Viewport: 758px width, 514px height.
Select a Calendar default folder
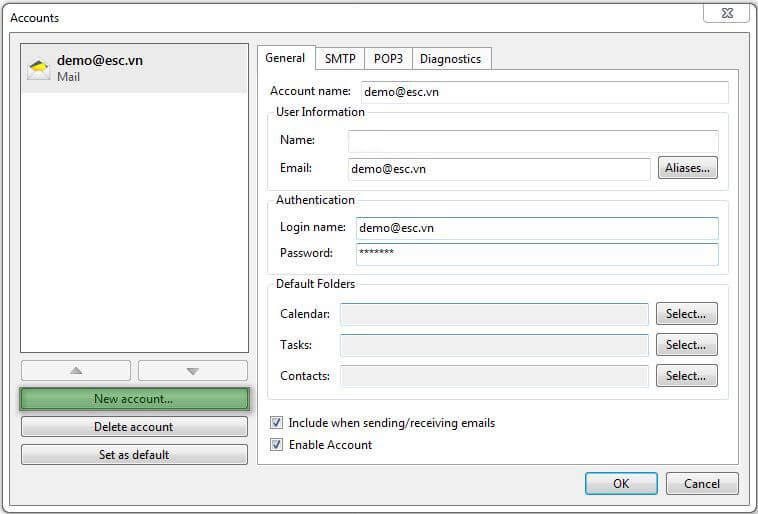point(686,314)
